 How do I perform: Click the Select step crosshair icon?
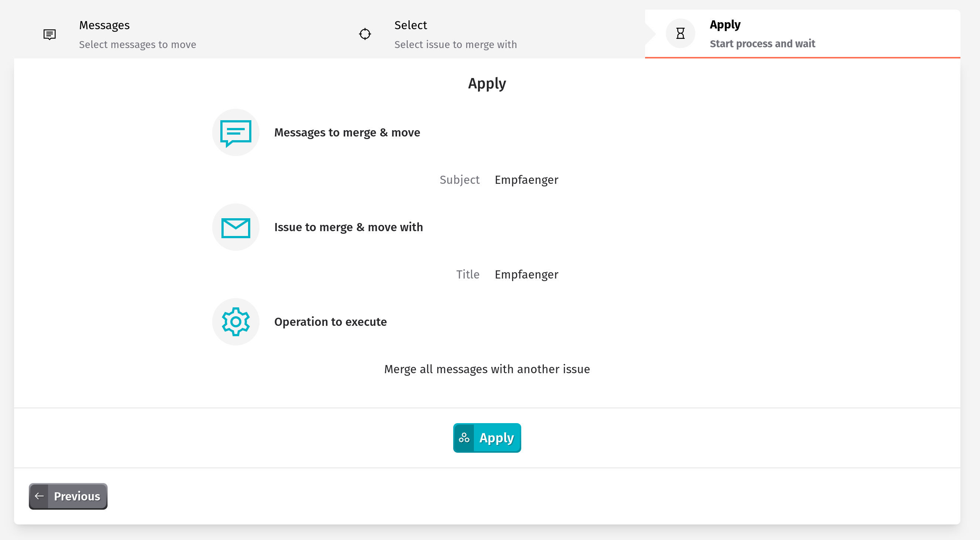(365, 34)
